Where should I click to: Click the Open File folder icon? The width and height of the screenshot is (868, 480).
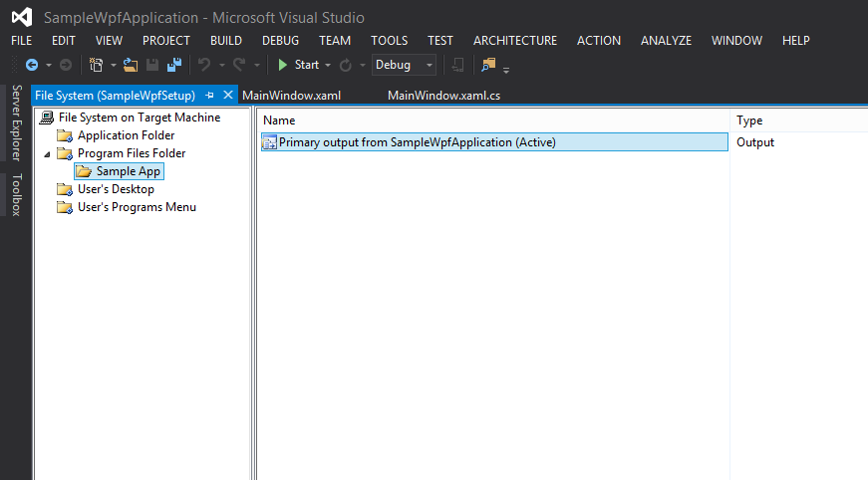131,66
